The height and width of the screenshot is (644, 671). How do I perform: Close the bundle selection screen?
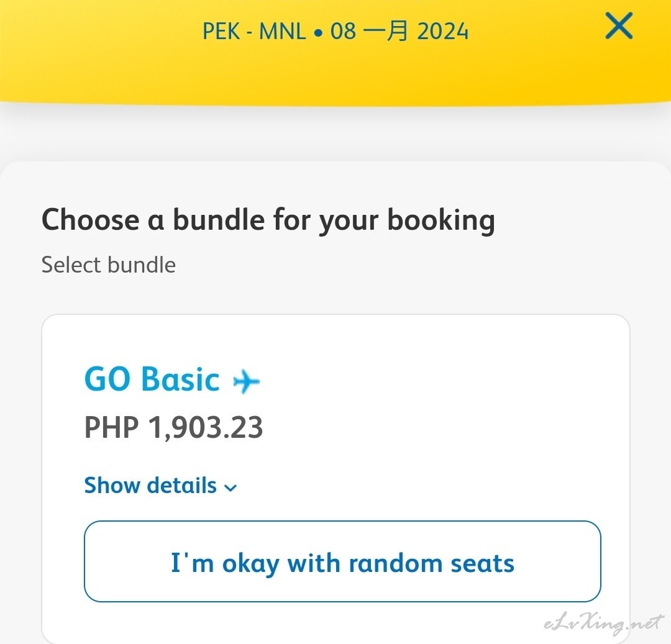pos(619,25)
